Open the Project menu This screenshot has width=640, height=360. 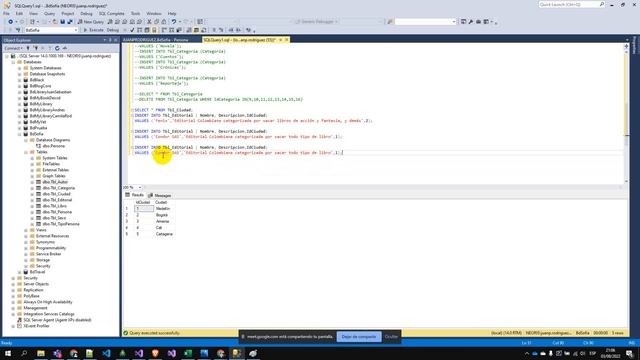(x=68, y=13)
